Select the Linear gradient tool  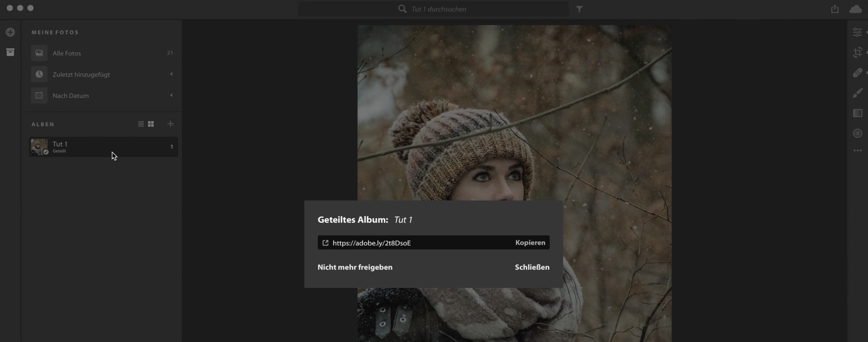coord(857,113)
